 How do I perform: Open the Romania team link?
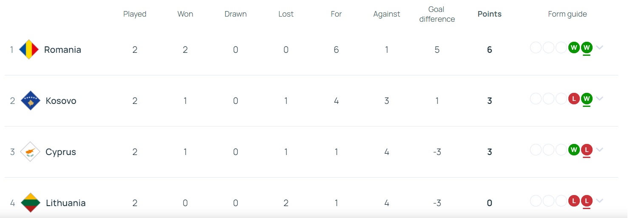[62, 49]
